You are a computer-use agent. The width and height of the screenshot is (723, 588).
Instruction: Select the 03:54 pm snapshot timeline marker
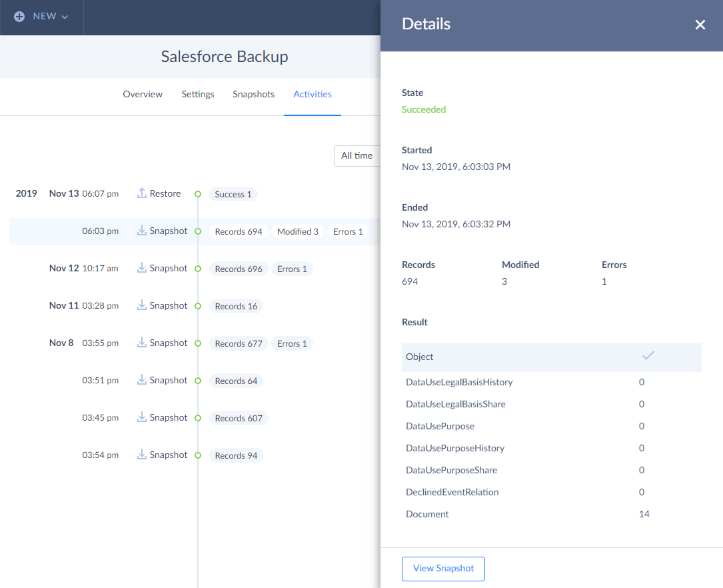[198, 455]
